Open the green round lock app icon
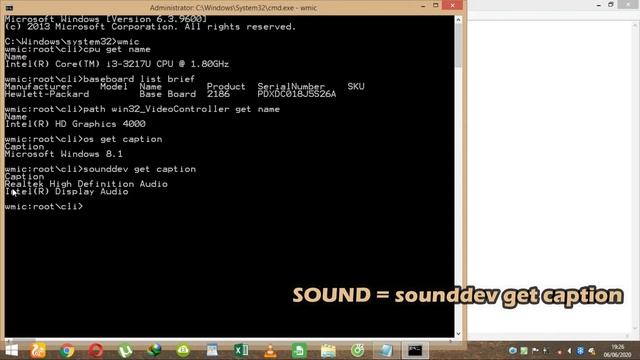This screenshot has width=640, height=360. pos(183,351)
